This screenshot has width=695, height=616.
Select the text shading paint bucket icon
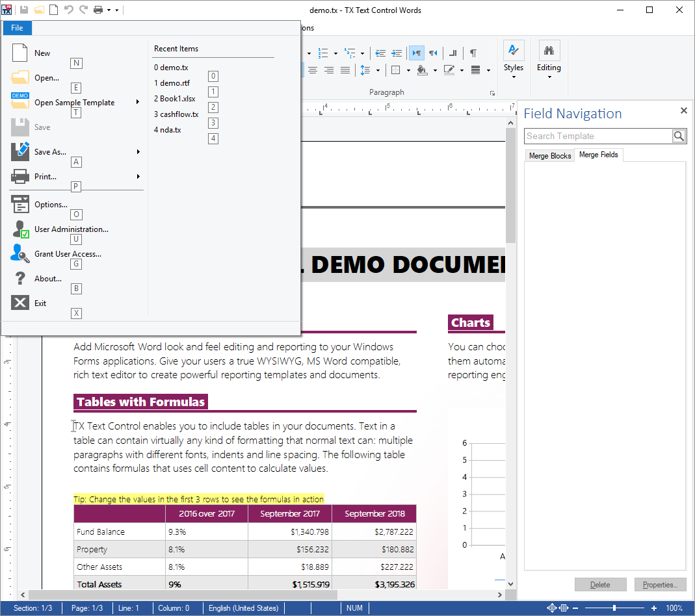coord(422,70)
